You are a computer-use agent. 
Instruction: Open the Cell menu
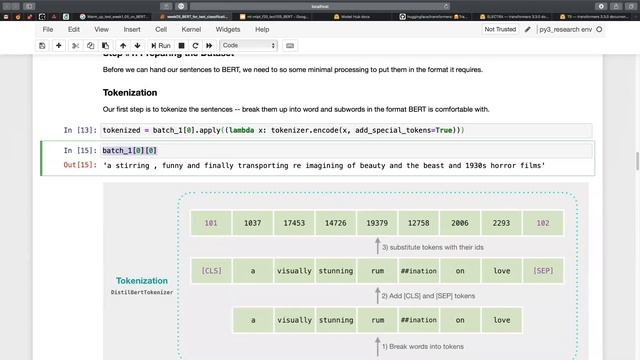161,29
